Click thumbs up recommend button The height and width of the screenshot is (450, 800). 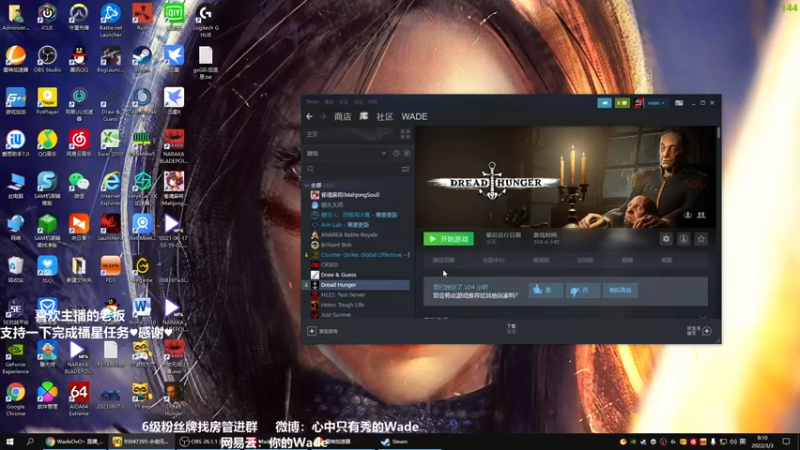coord(546,290)
